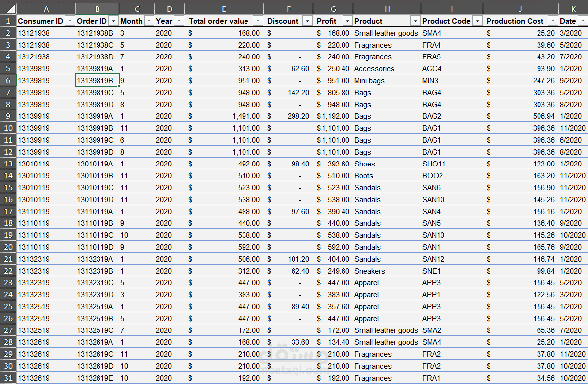This screenshot has width=588, height=384.
Task: Select row 31 header
Action: pyautogui.click(x=8, y=378)
